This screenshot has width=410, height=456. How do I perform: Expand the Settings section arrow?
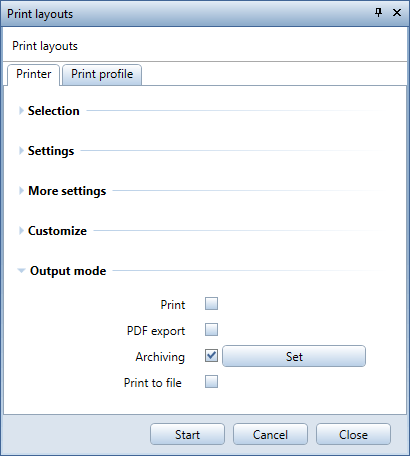(x=21, y=151)
